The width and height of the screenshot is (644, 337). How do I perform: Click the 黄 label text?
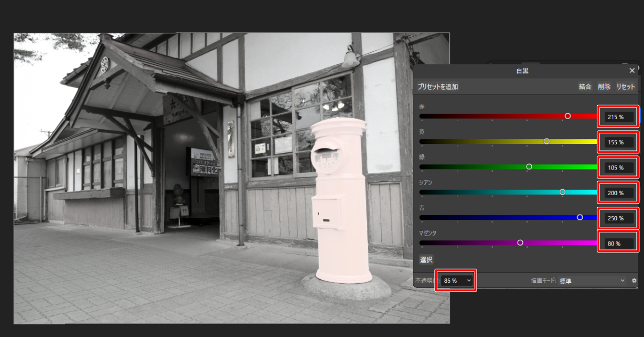422,132
